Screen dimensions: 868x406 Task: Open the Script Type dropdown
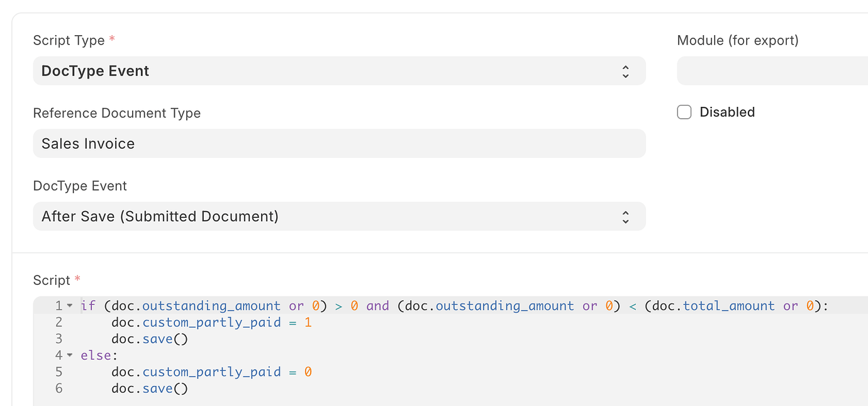(340, 70)
